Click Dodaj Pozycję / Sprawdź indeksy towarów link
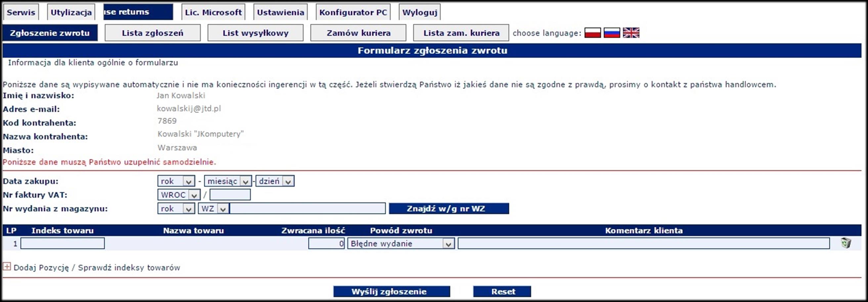868x302 pixels. coord(97,268)
